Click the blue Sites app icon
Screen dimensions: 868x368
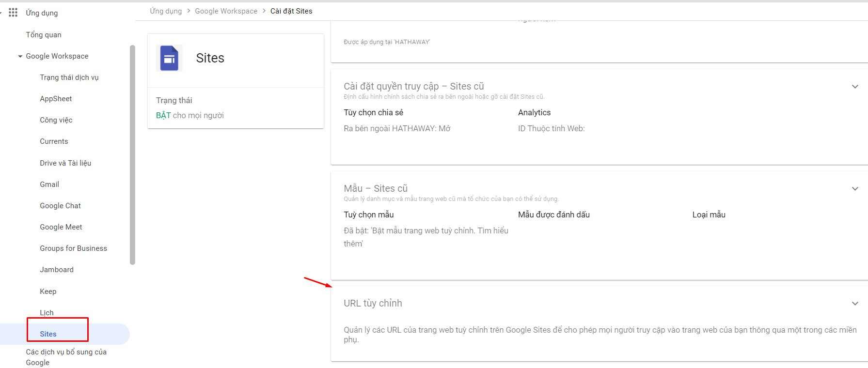point(169,58)
